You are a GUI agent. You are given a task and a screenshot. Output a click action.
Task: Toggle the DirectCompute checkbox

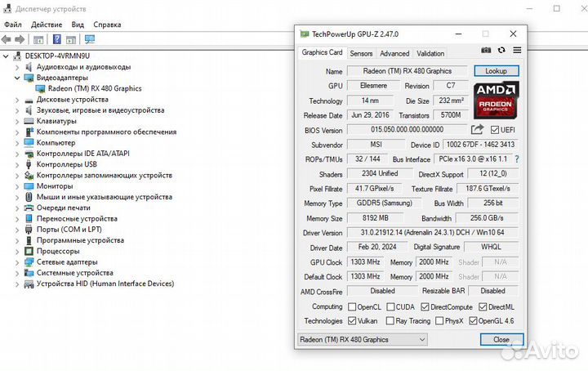[x=425, y=307]
